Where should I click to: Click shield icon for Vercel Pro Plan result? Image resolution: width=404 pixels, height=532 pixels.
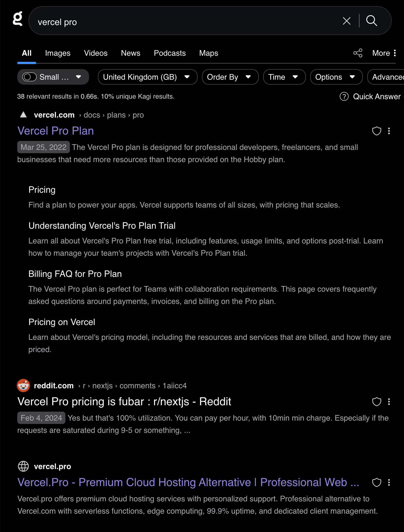(376, 131)
